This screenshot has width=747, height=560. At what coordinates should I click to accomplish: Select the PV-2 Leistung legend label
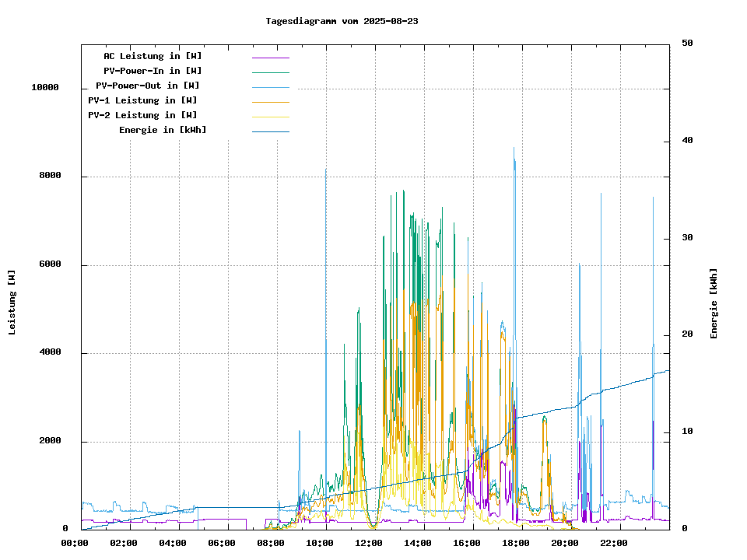[142, 115]
